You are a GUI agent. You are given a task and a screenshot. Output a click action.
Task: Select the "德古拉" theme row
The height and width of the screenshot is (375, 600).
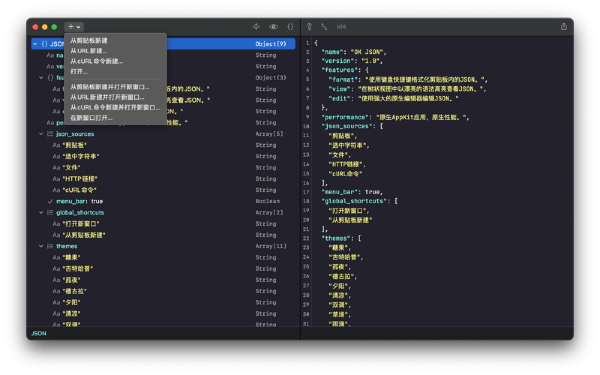click(163, 291)
